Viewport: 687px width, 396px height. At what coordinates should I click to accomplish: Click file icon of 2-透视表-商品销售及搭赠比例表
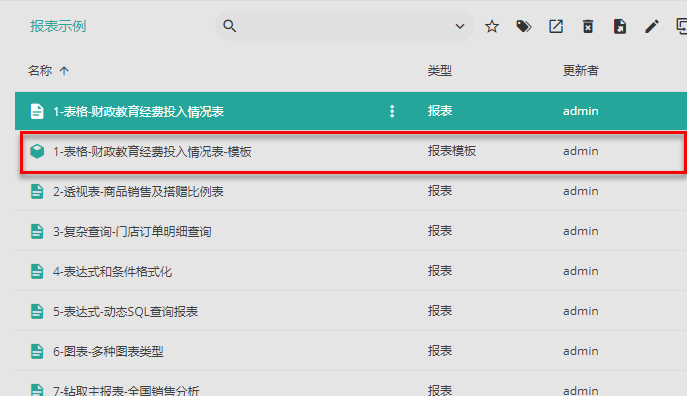pyautogui.click(x=37, y=191)
